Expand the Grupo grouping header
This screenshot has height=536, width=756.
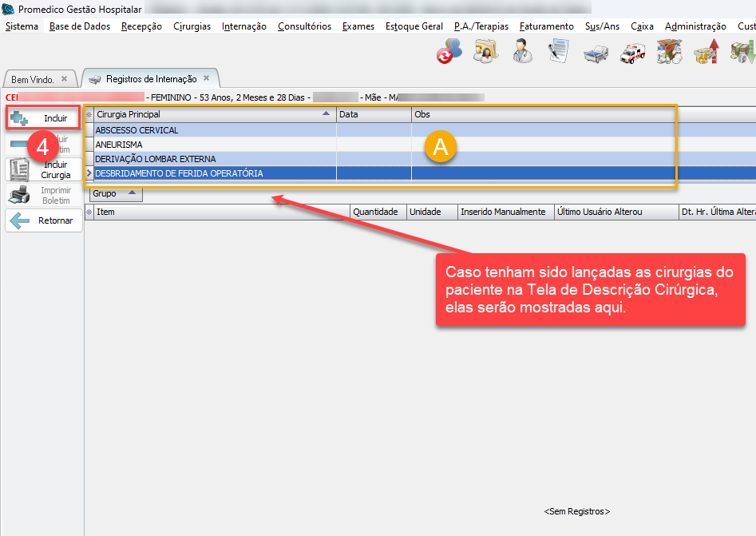pos(114,193)
